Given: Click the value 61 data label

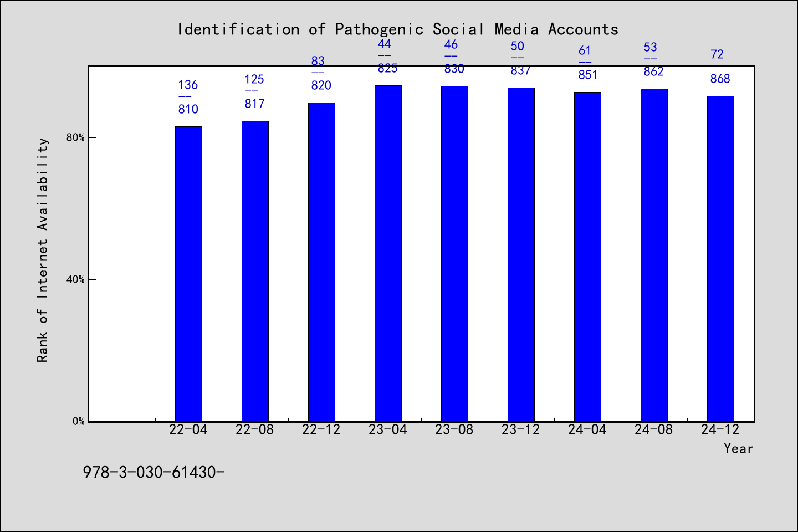Looking at the screenshot, I should tap(585, 50).
